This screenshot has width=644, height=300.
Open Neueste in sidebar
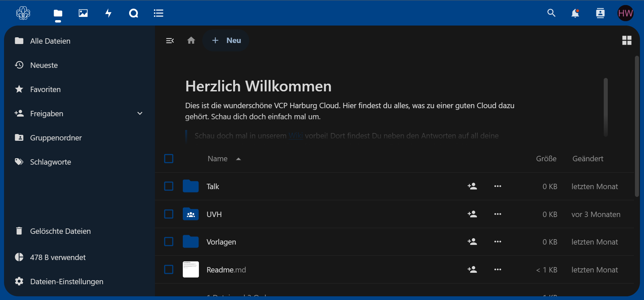pos(79,65)
